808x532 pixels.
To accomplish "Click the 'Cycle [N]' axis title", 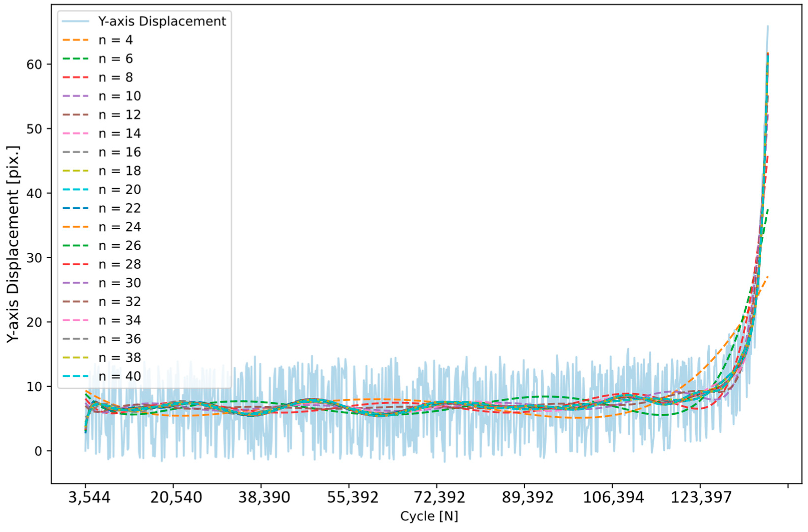I will (429, 517).
